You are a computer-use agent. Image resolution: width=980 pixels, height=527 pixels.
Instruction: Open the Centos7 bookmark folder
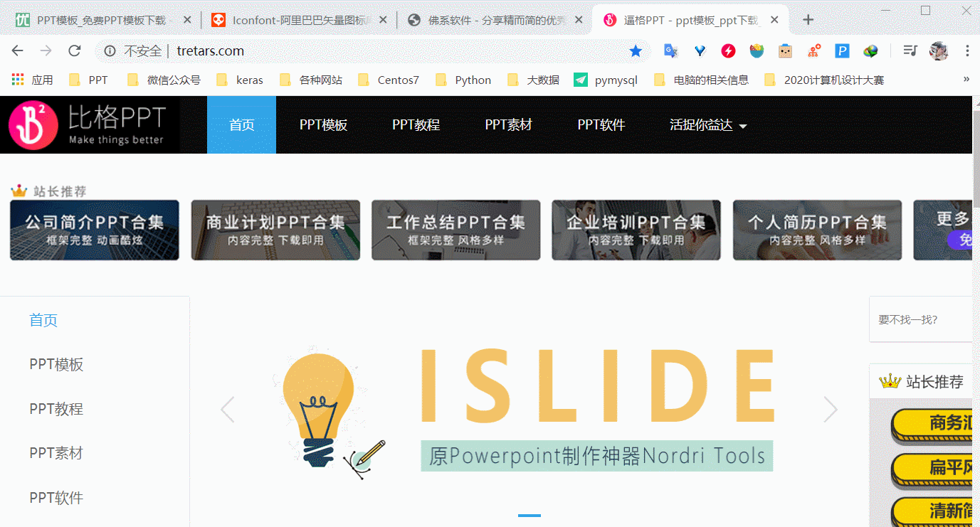pos(389,80)
